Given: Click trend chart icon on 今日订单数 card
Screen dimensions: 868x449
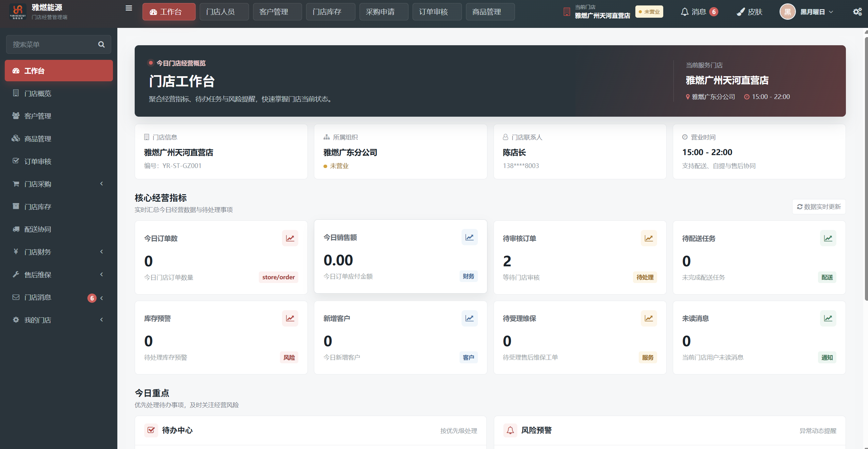Looking at the screenshot, I should 290,238.
